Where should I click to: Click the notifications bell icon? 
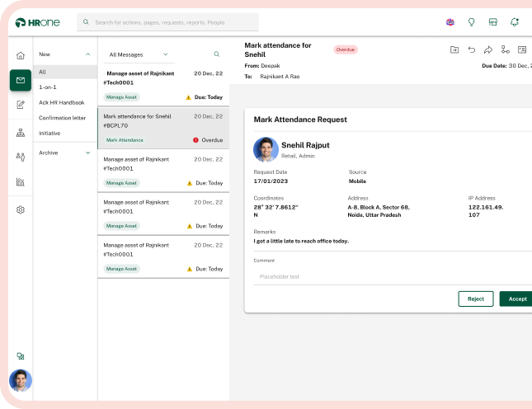[x=515, y=22]
